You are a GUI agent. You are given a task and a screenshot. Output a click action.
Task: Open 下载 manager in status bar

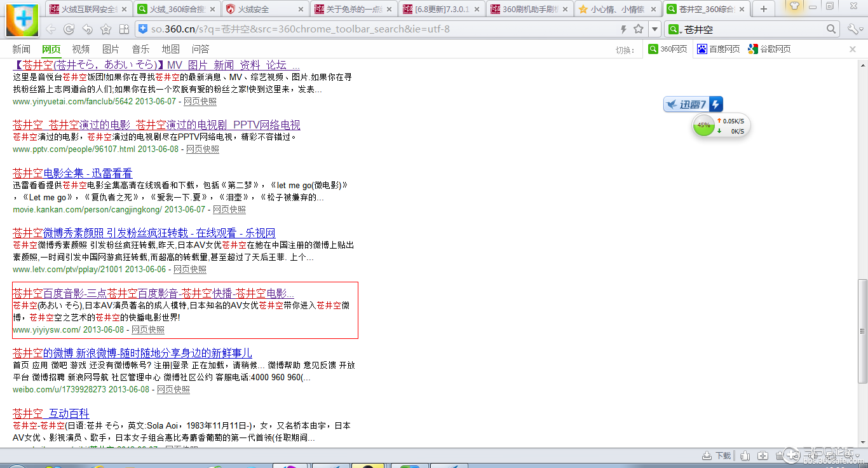pos(717,456)
